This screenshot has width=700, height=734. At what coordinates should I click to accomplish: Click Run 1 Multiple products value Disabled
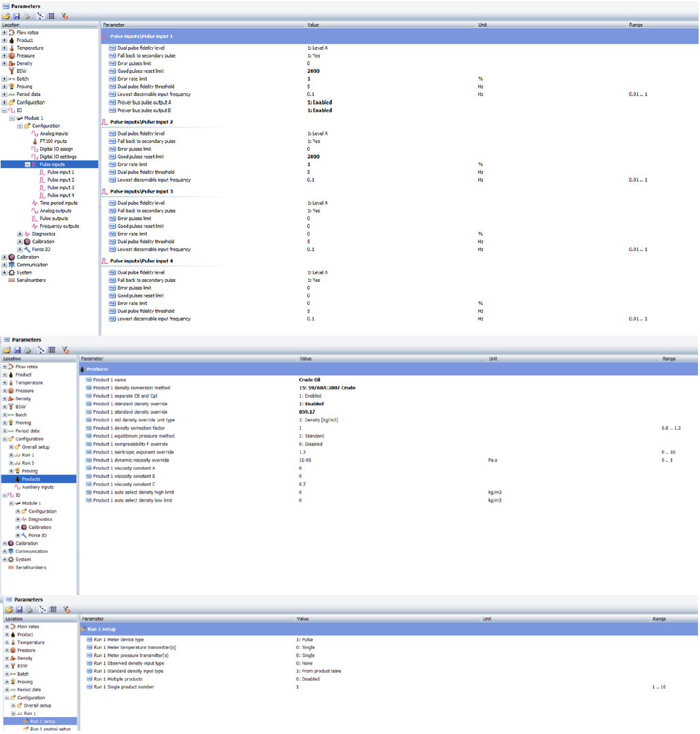click(x=308, y=680)
